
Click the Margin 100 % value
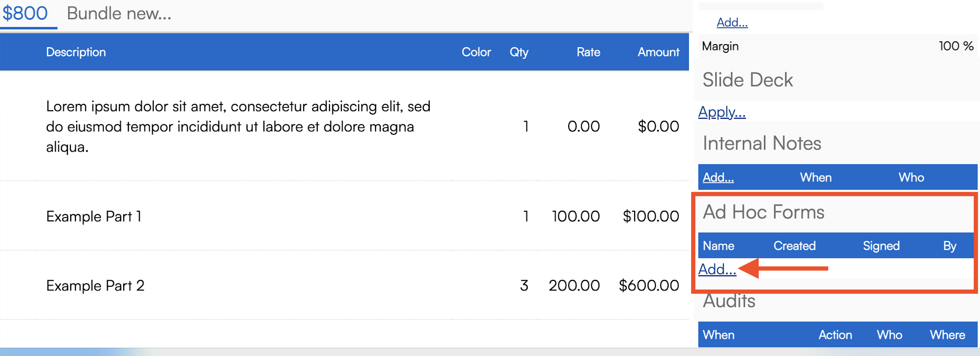[x=955, y=46]
